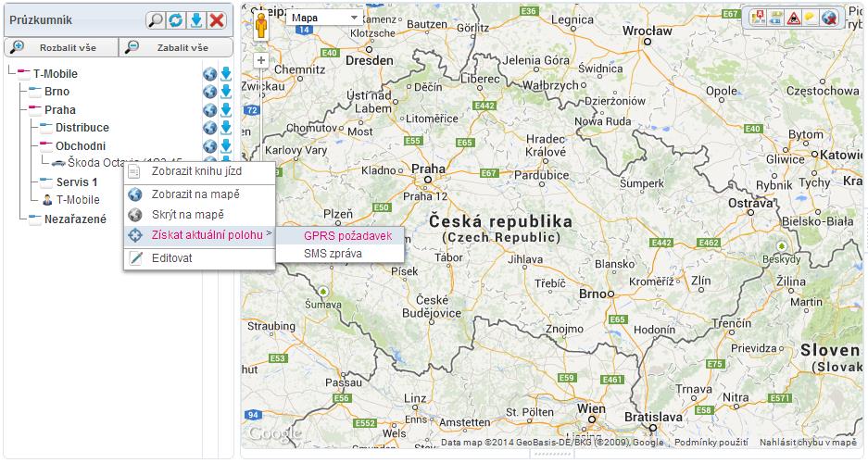Collapse the T-Mobile root folder icon

point(23,73)
